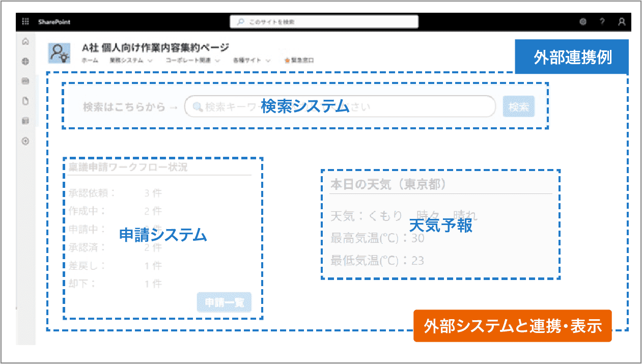Click the star icon beside 緊急窓口
The height and width of the screenshot is (364, 642).
point(286,60)
